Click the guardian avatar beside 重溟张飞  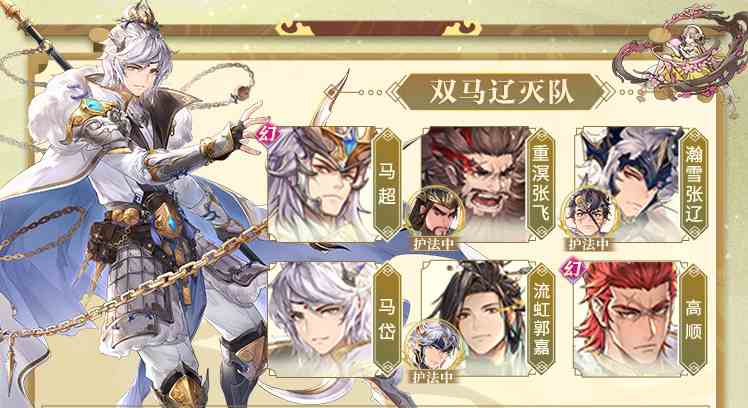435,211
